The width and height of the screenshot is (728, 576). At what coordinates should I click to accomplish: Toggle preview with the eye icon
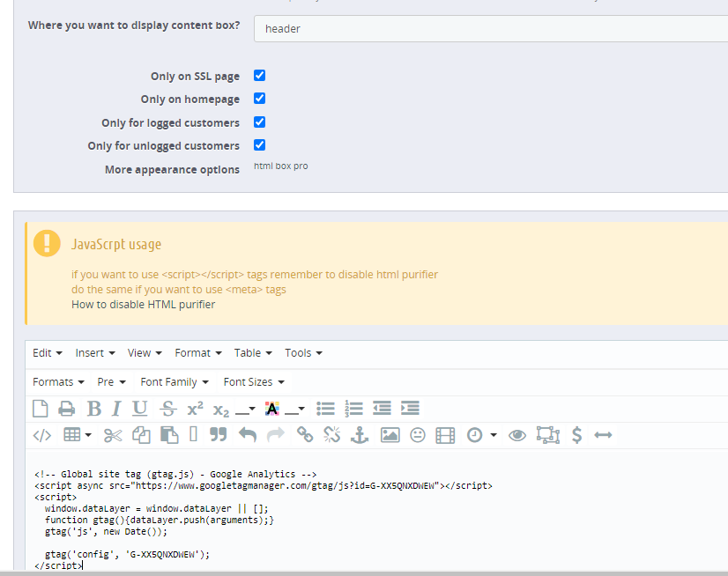pyautogui.click(x=517, y=435)
